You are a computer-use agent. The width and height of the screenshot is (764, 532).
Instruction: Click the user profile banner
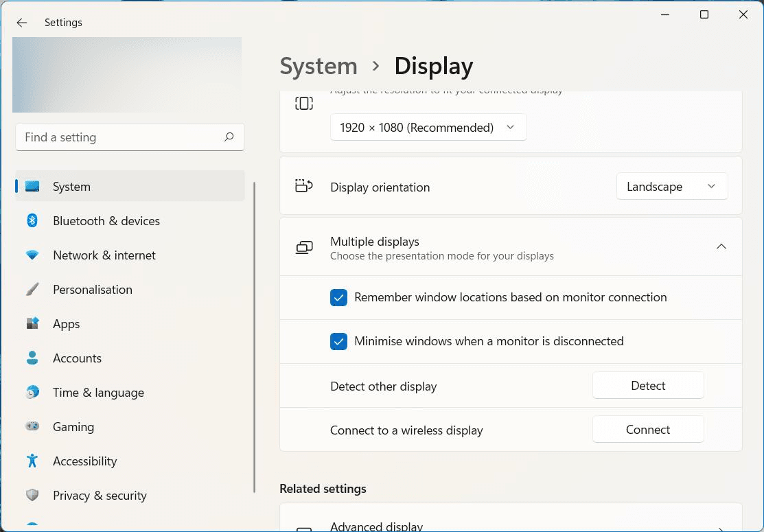click(127, 75)
